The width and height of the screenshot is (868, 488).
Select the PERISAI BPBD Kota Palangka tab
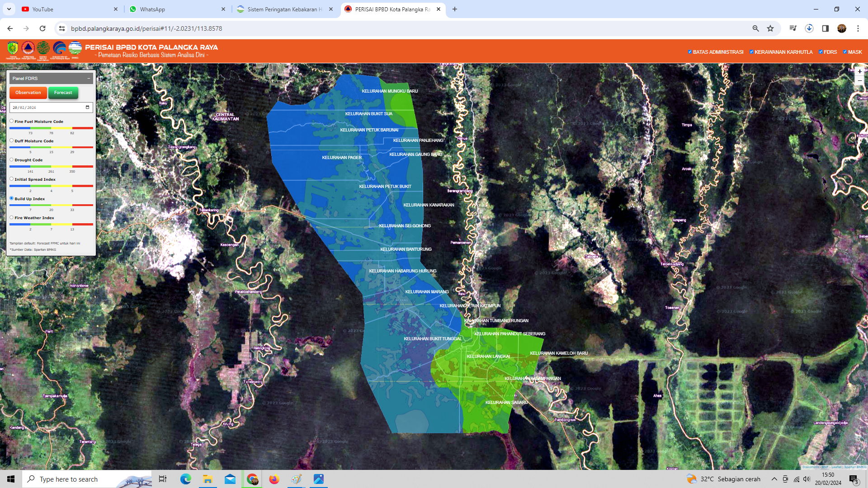tap(392, 9)
